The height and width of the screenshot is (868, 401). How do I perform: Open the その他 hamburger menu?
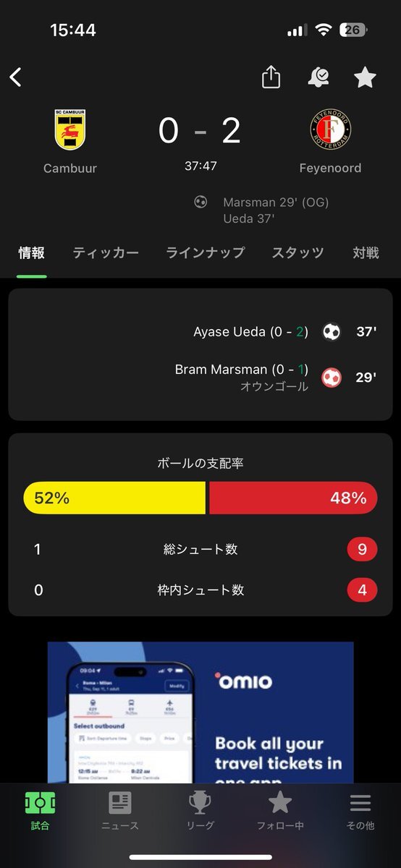tap(360, 811)
